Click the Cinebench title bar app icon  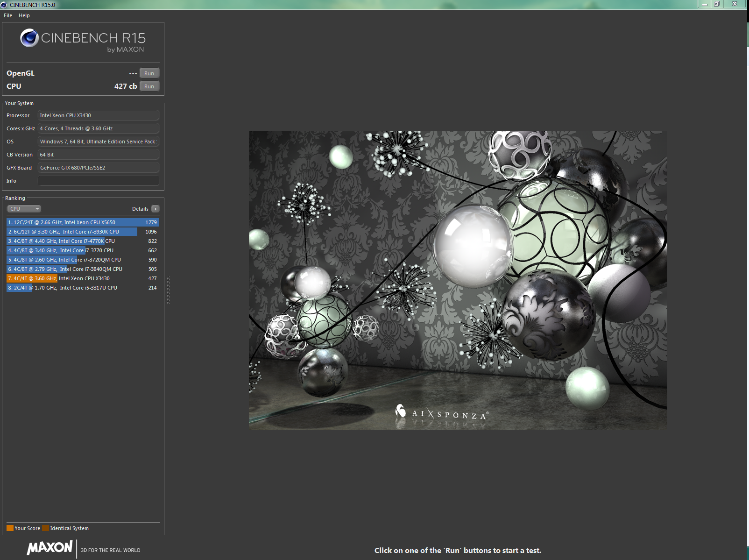4,5
